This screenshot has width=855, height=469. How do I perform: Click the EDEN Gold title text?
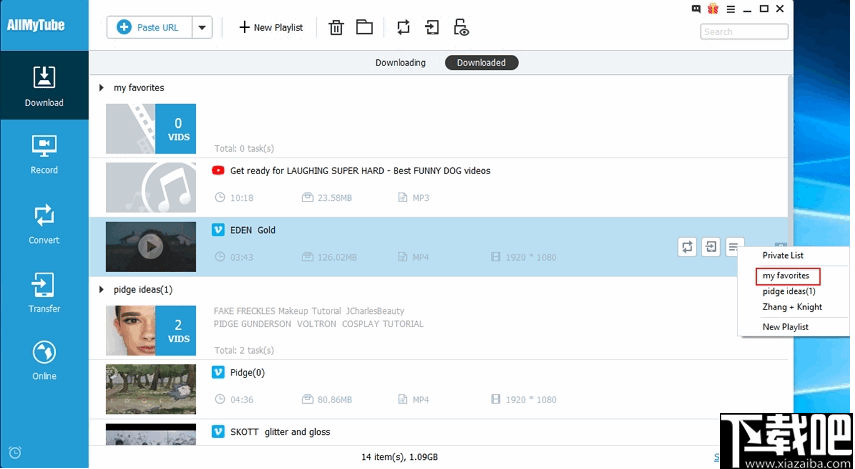tap(252, 230)
